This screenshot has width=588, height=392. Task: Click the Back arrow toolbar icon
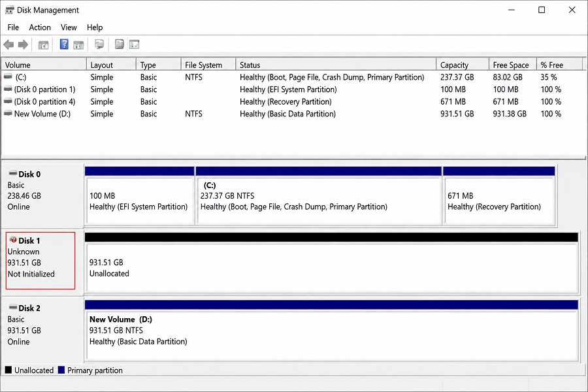pyautogui.click(x=8, y=44)
